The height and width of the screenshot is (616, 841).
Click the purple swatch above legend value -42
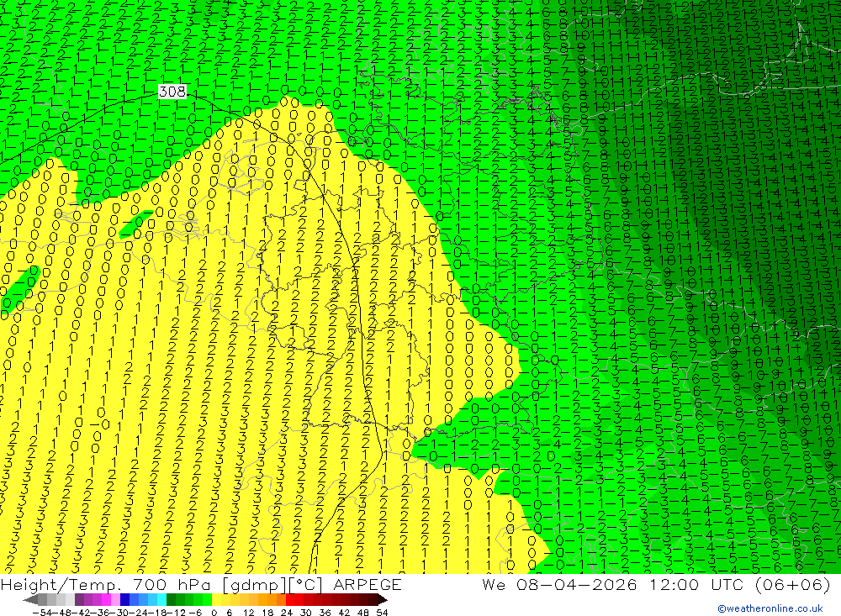[79, 600]
